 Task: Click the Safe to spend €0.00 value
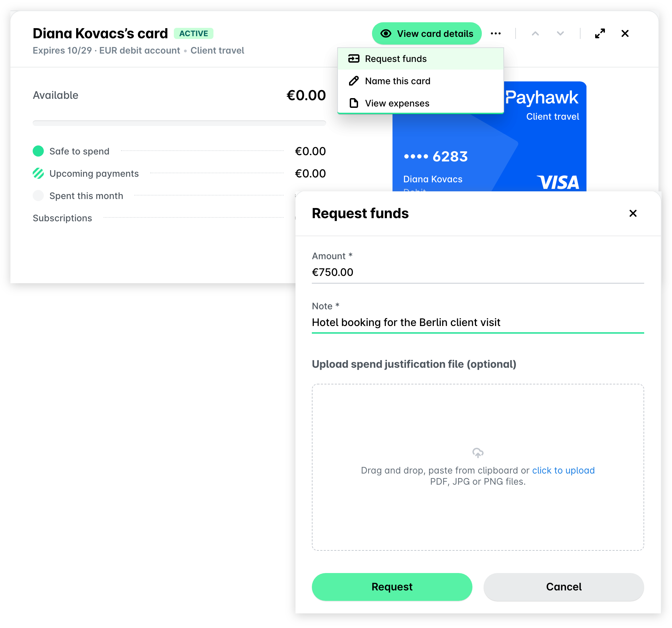[310, 151]
